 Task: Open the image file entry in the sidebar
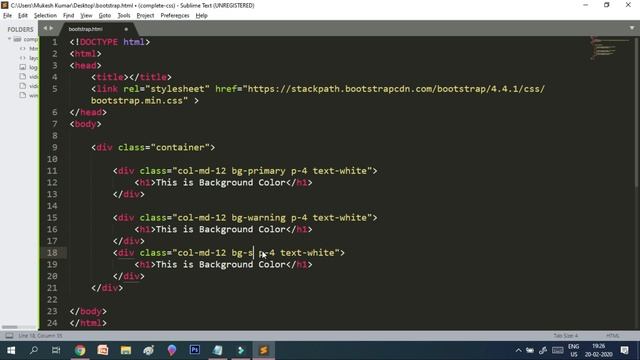(x=29, y=67)
